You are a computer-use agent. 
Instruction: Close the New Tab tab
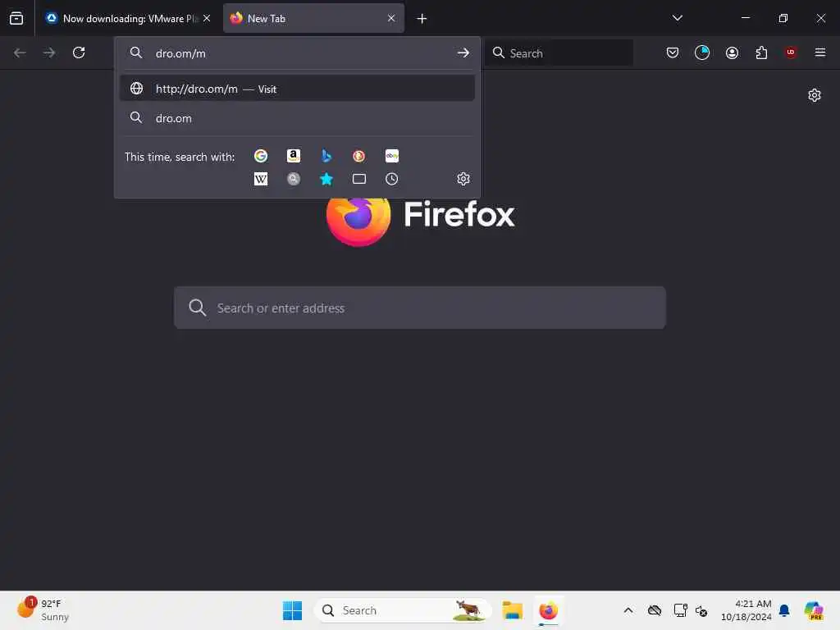(391, 18)
